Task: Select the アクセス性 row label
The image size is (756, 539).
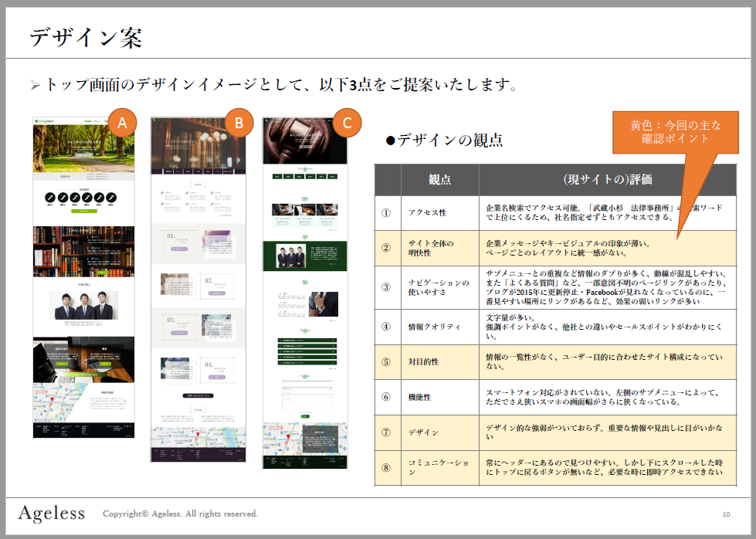Action: (427, 212)
